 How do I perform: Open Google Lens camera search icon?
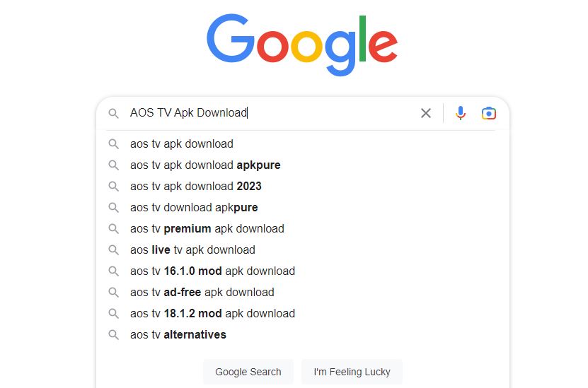[488, 113]
